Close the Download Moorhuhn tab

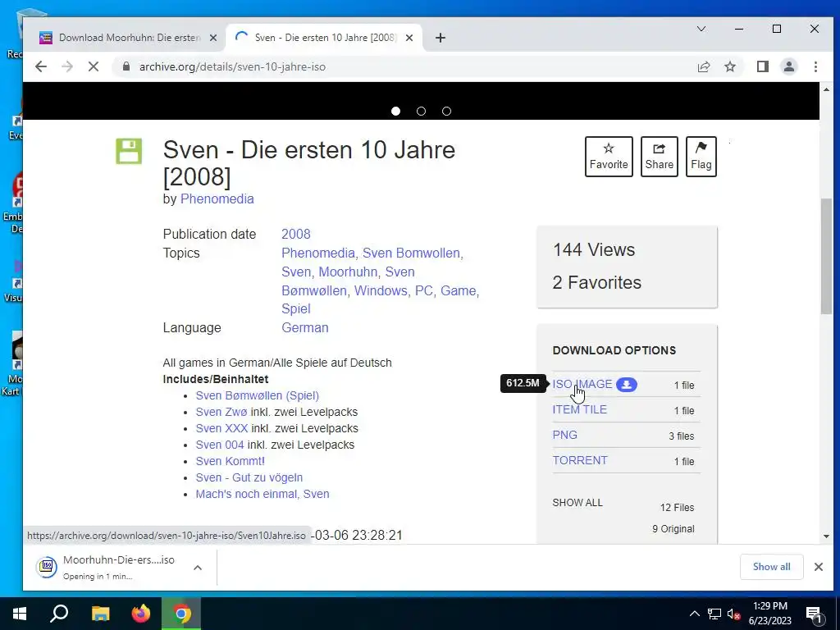point(213,38)
